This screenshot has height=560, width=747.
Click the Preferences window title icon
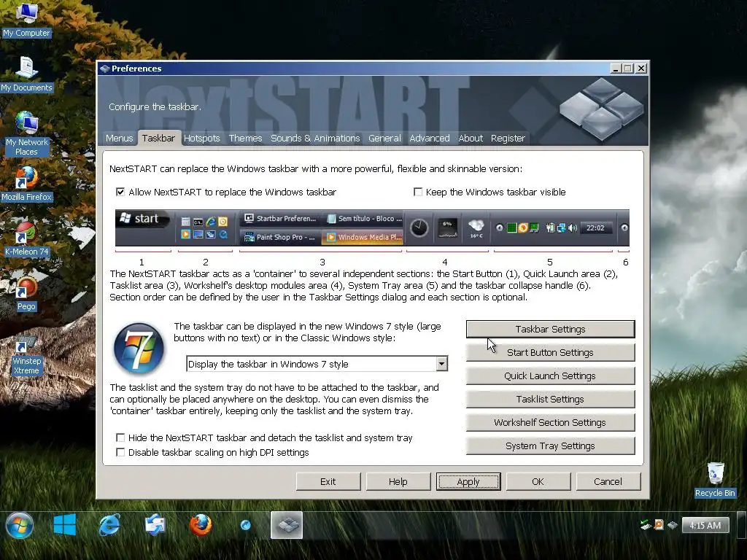point(105,69)
